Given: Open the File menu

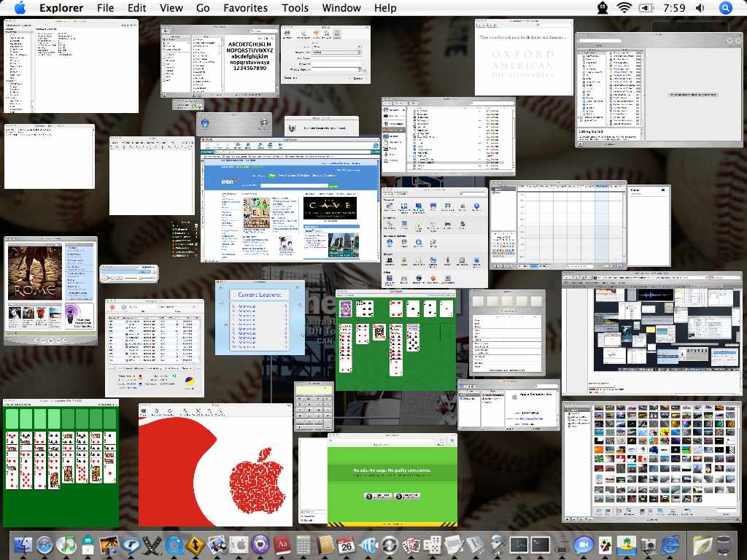Looking at the screenshot, I should 105,8.
